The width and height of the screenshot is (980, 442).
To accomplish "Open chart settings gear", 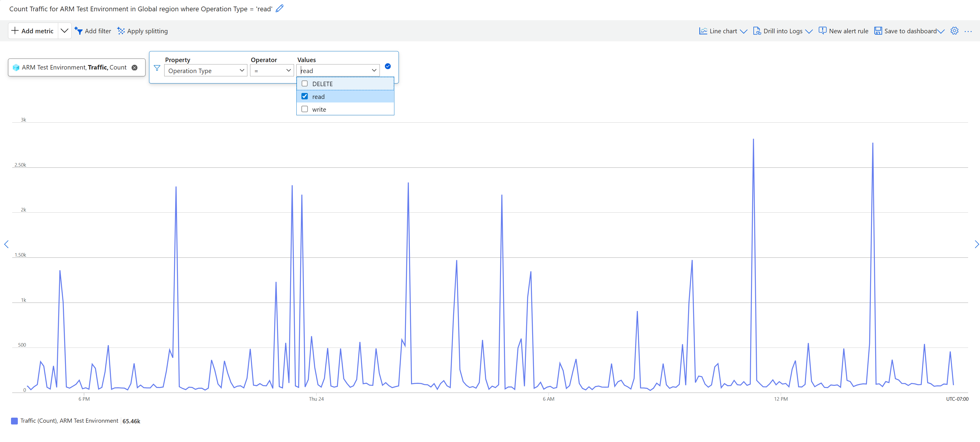I will pyautogui.click(x=954, y=31).
